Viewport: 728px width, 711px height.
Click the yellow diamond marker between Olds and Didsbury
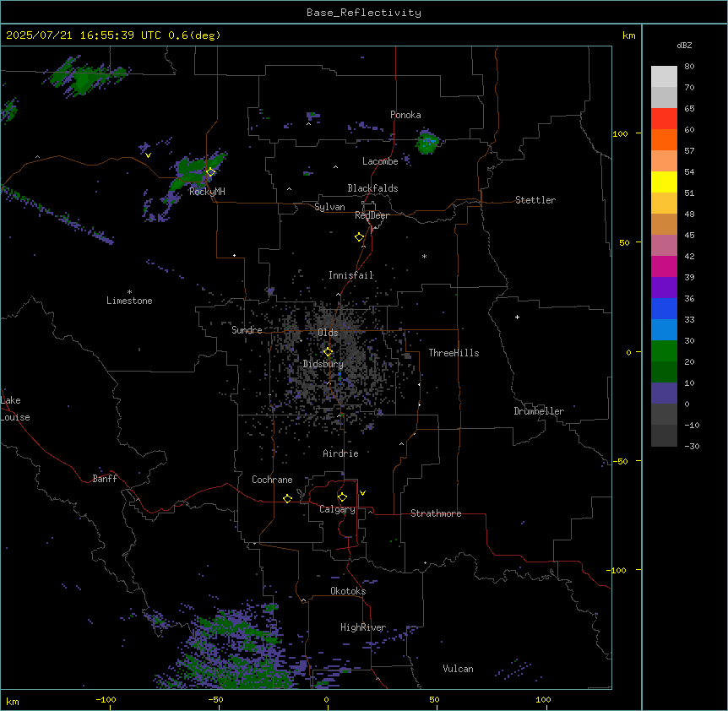coord(329,352)
